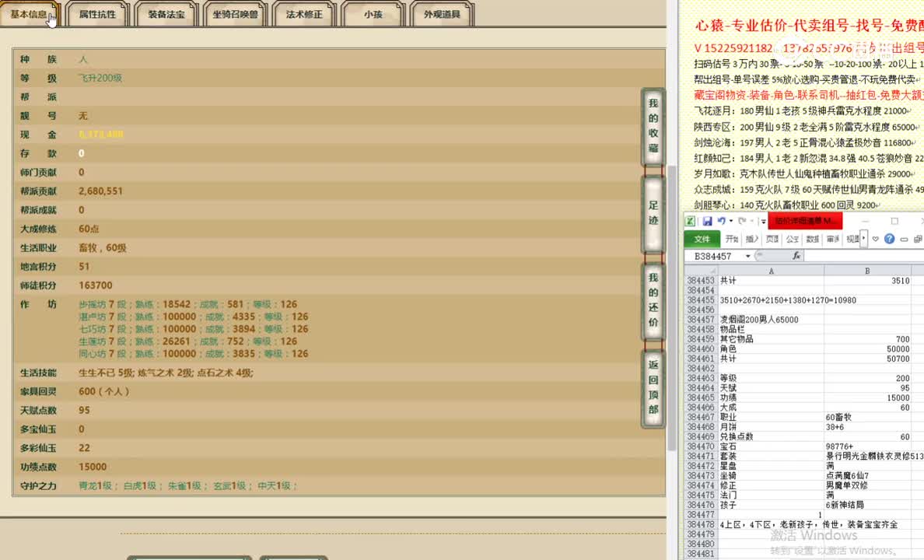Click the Name Box showing B384457
The image size is (924, 560).
click(x=714, y=256)
